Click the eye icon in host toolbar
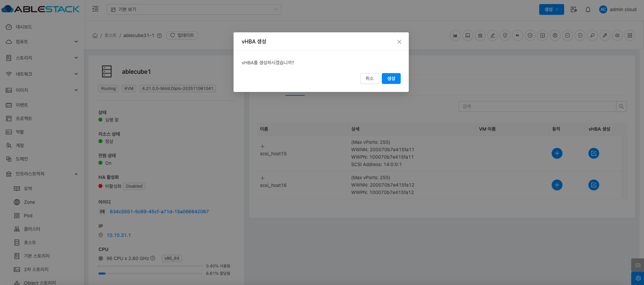 click(x=617, y=35)
